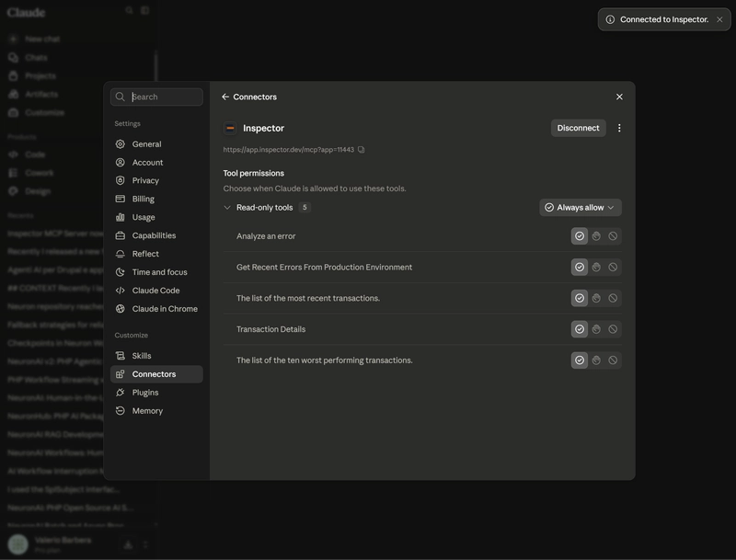The width and height of the screenshot is (736, 560).
Task: Open General settings
Action: pyautogui.click(x=156, y=144)
